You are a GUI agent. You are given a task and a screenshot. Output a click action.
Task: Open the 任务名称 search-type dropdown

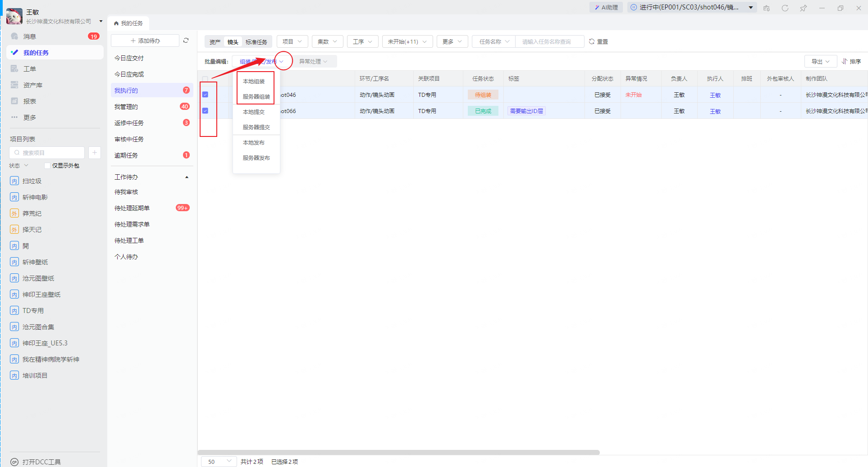pos(494,41)
